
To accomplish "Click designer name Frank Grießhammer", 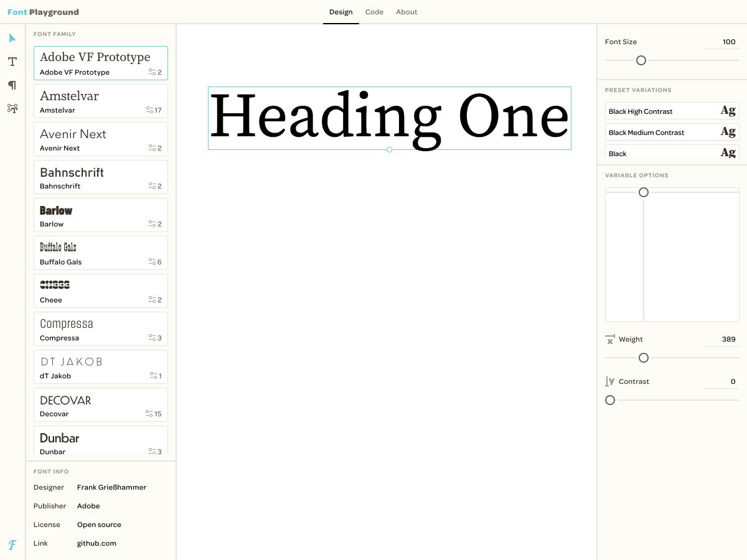I will tap(111, 487).
